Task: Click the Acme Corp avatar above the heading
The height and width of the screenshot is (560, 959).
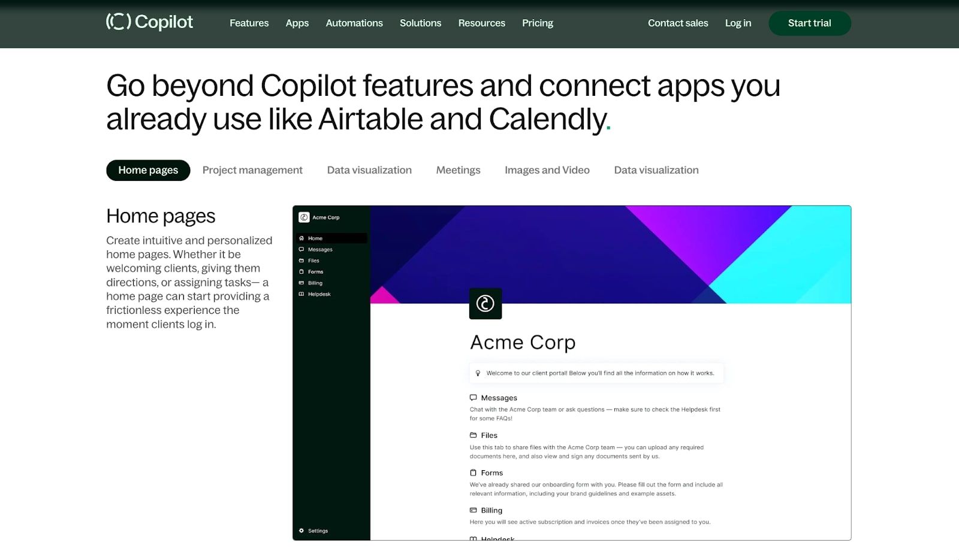Action: click(485, 304)
